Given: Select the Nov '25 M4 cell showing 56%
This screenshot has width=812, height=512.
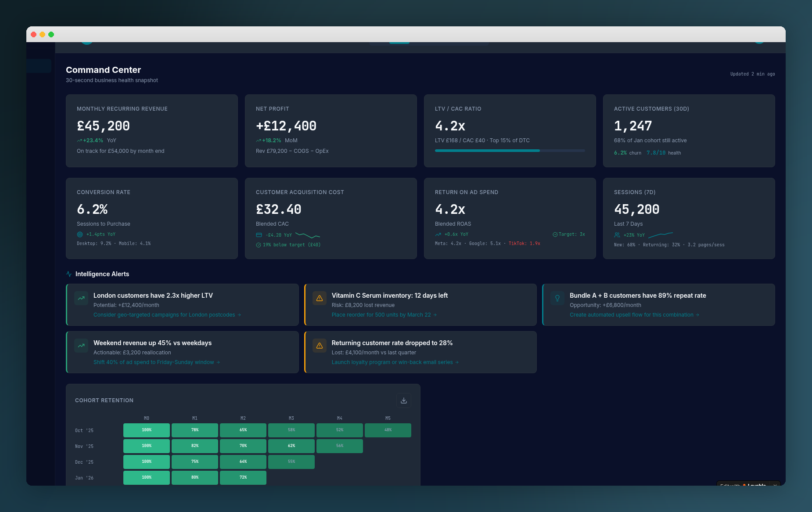Looking at the screenshot, I should click(x=340, y=446).
